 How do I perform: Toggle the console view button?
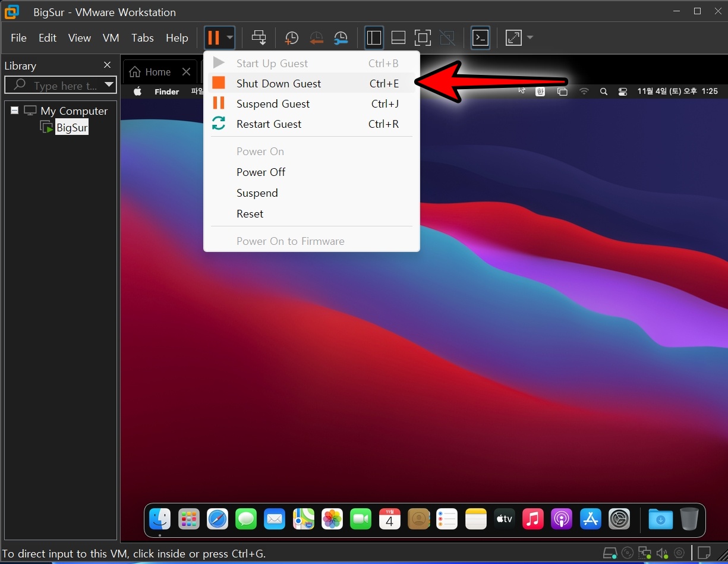(x=480, y=38)
